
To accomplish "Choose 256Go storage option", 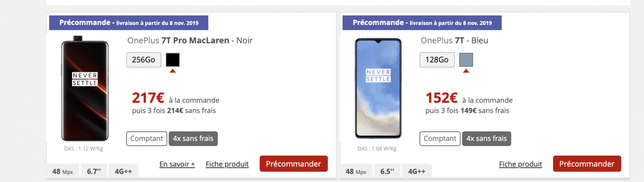I will point(144,60).
